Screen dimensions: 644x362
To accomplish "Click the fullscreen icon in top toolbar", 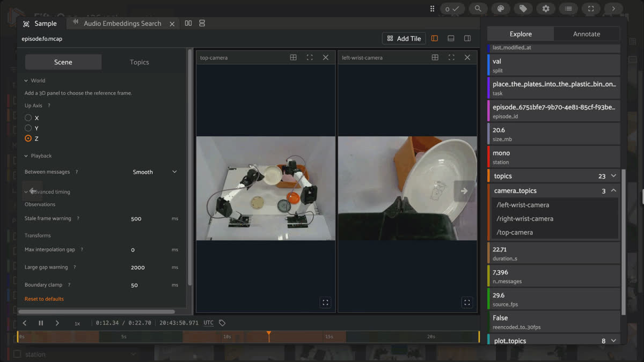I will point(591,9).
